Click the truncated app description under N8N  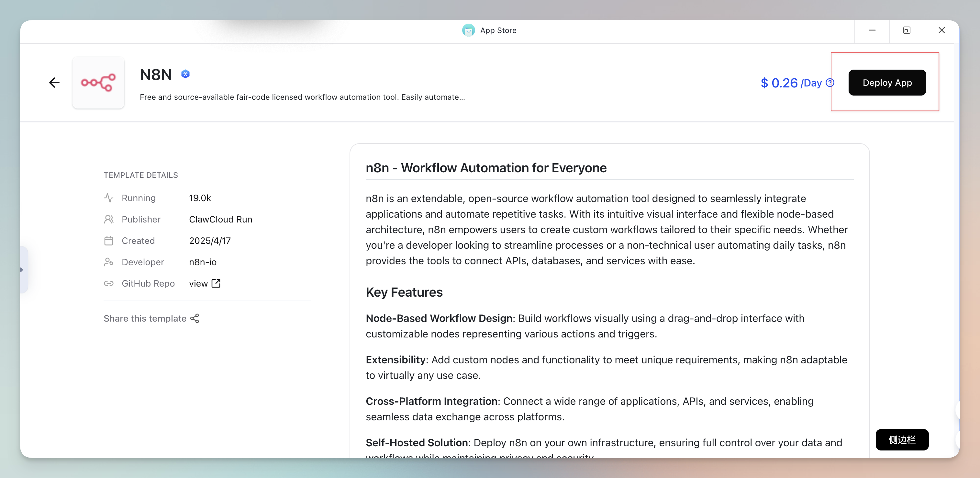(x=302, y=97)
